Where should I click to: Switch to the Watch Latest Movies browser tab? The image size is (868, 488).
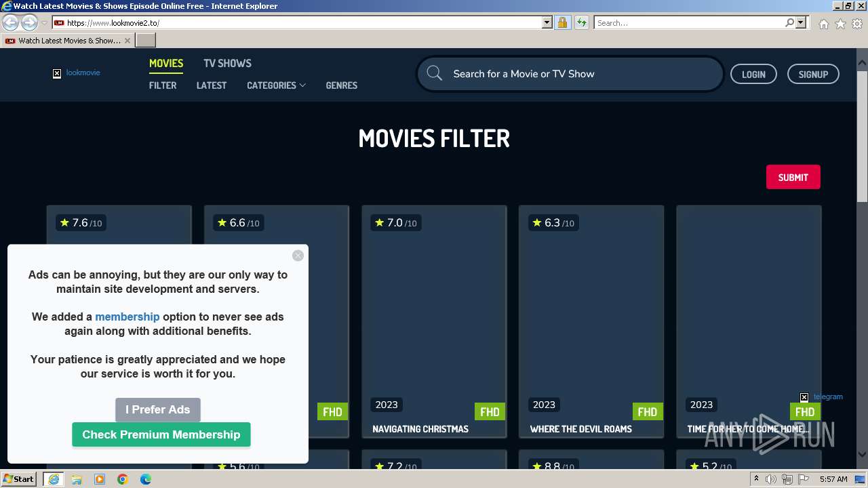68,41
